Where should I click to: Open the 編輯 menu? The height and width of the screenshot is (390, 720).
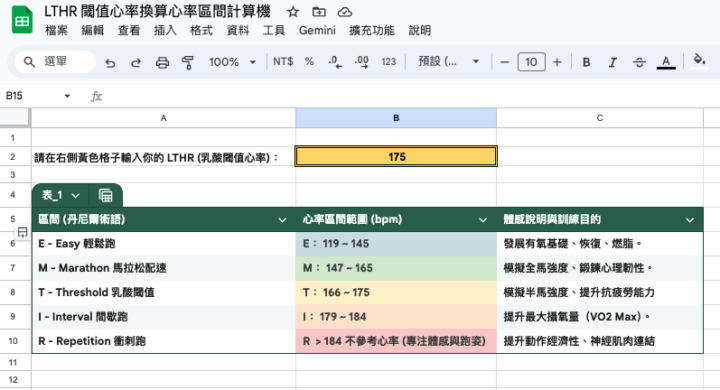pos(93,30)
